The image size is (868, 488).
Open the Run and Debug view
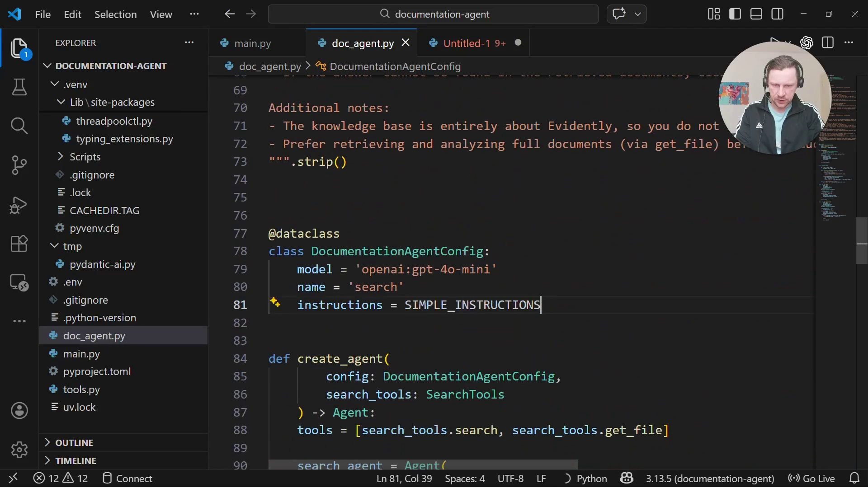point(19,205)
